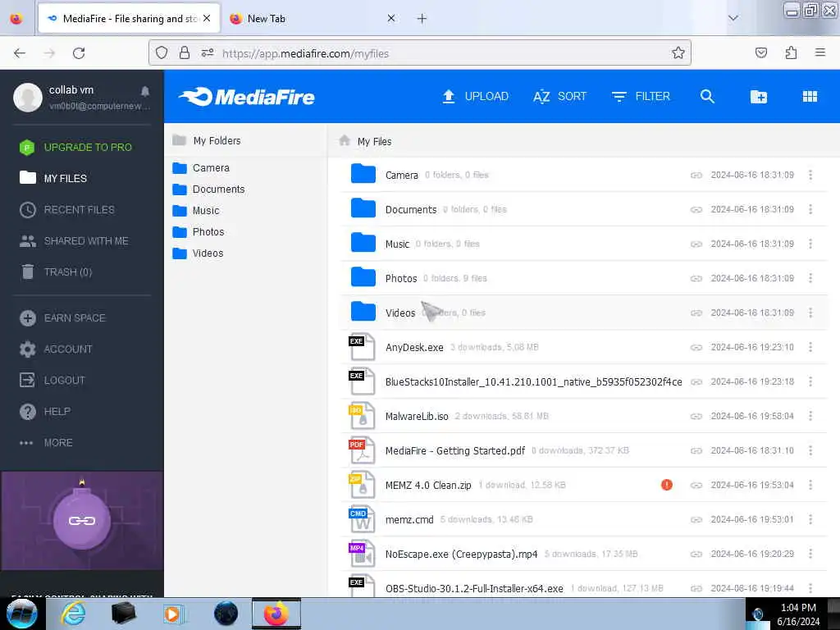The width and height of the screenshot is (840, 630).
Task: Open Earn Space in sidebar
Action: pos(62,318)
